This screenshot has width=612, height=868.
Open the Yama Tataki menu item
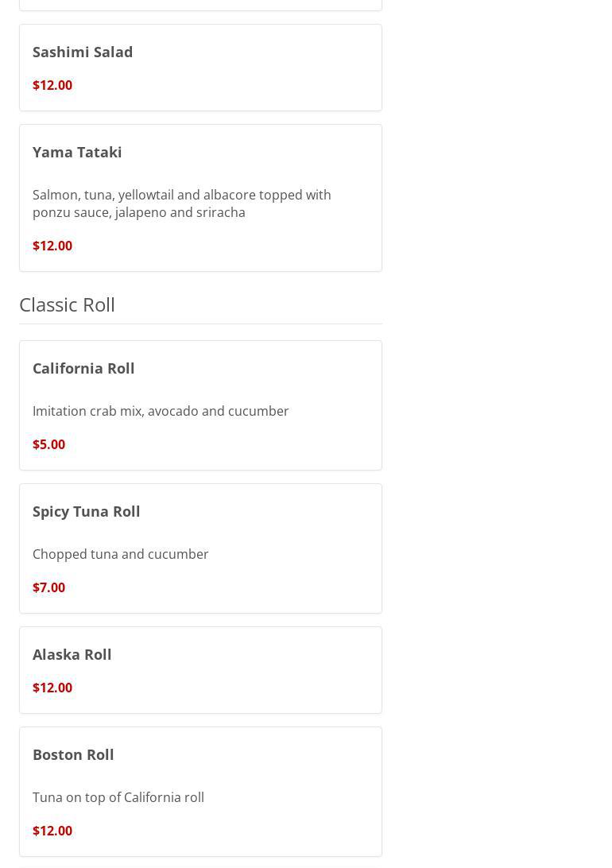[77, 152]
